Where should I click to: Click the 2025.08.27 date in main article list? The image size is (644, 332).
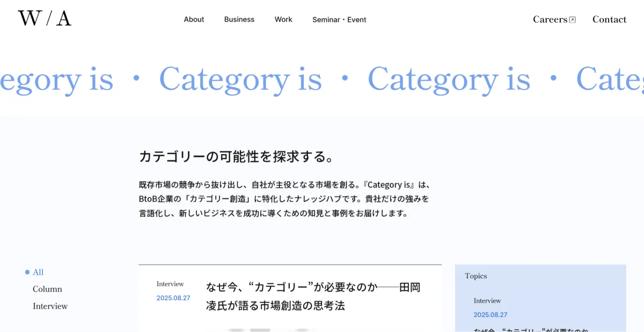tap(173, 298)
